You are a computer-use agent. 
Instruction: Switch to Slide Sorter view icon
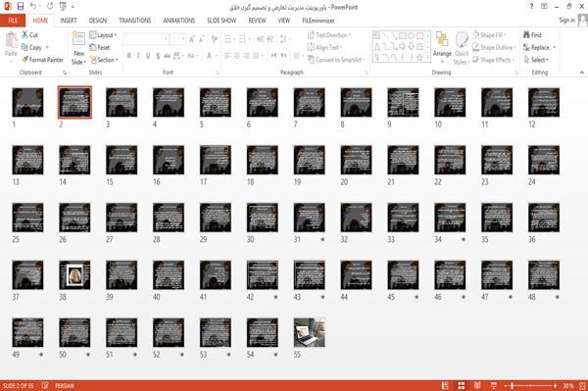click(462, 385)
